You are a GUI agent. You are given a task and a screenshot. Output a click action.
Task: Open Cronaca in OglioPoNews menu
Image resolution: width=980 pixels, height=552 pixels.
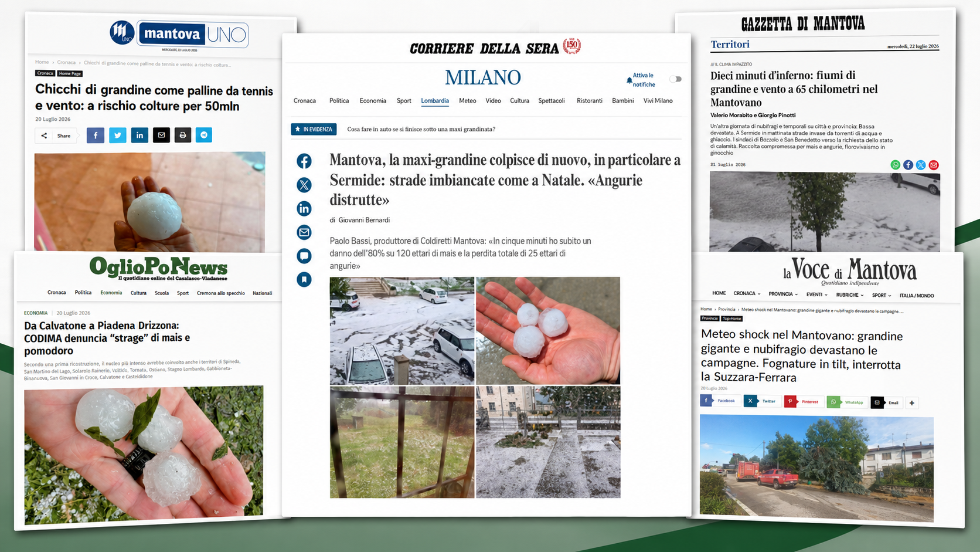click(57, 292)
